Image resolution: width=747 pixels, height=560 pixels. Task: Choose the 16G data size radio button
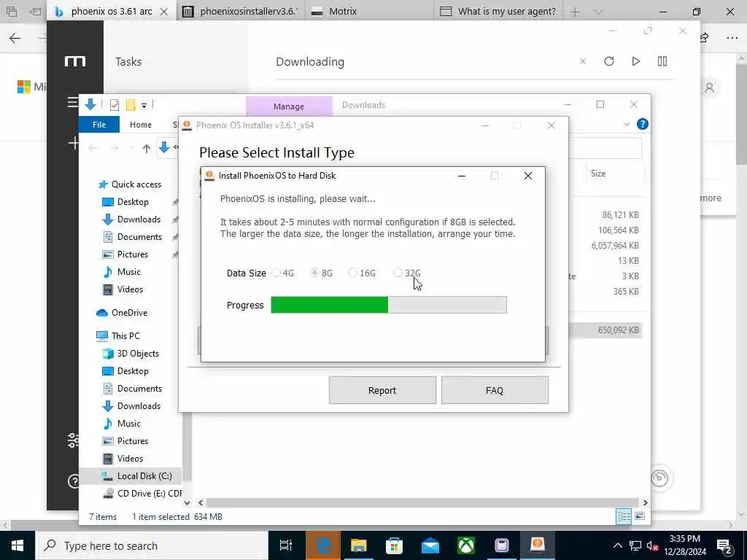352,273
